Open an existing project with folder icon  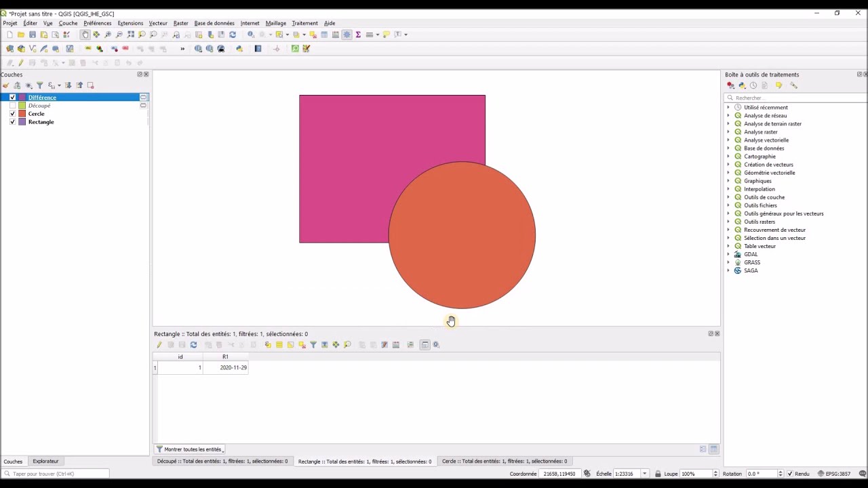[x=21, y=35]
